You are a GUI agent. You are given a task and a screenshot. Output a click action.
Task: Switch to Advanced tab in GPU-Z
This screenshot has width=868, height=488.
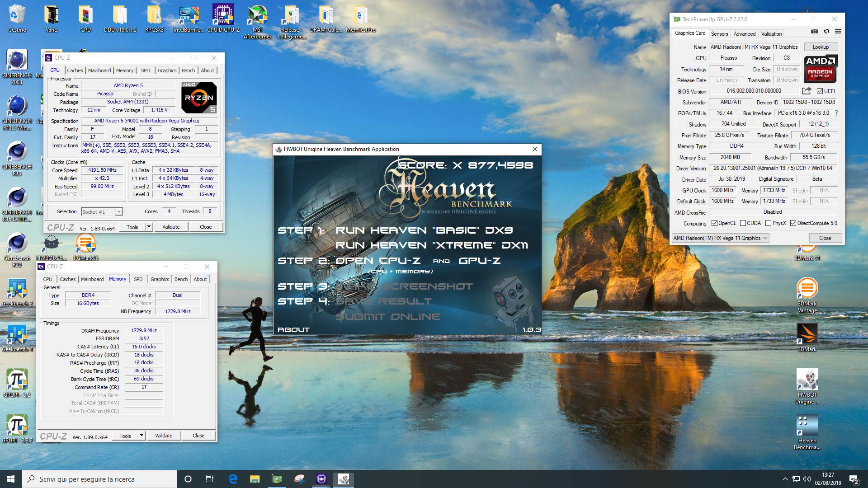click(745, 34)
